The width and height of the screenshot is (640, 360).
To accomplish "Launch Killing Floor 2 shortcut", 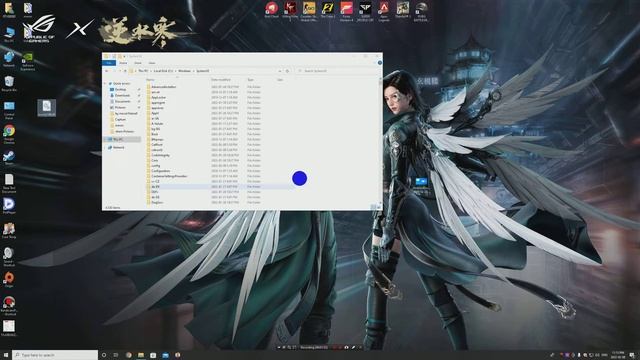I will pyautogui.click(x=290, y=11).
